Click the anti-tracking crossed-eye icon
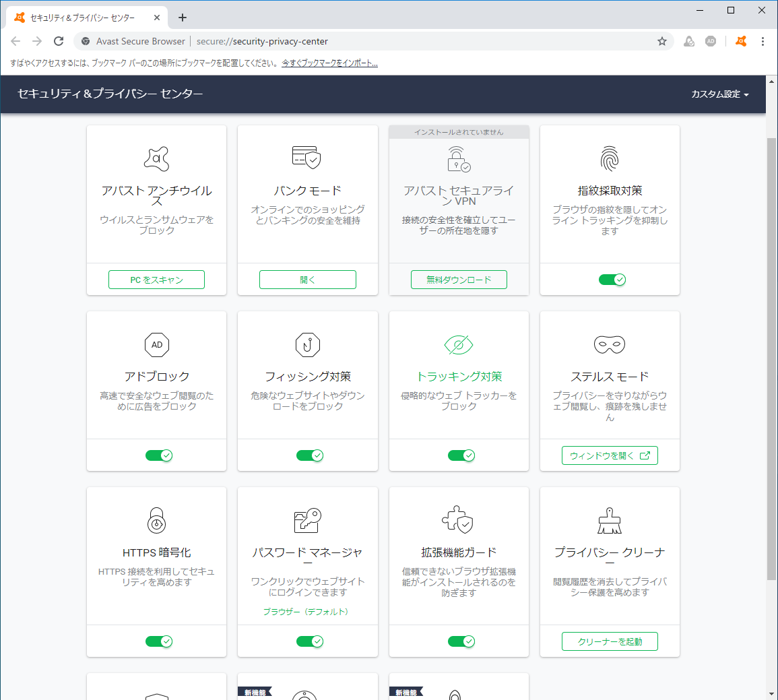778x700 pixels. (x=459, y=345)
